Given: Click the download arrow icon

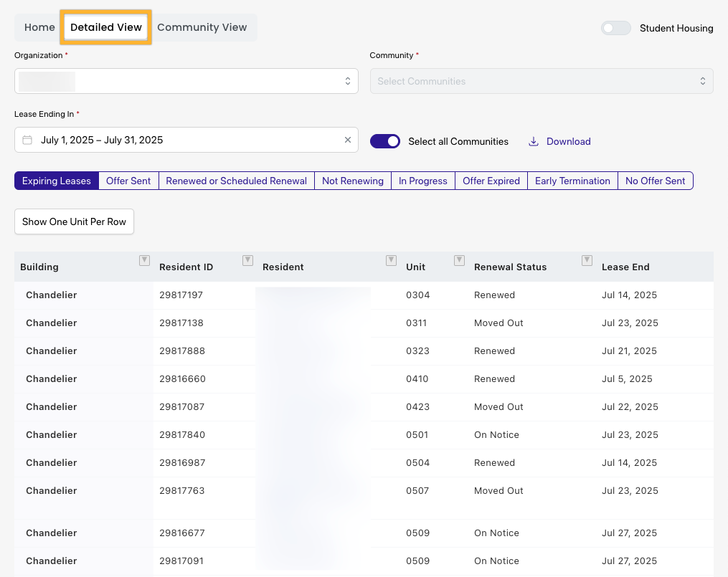Looking at the screenshot, I should click(534, 141).
